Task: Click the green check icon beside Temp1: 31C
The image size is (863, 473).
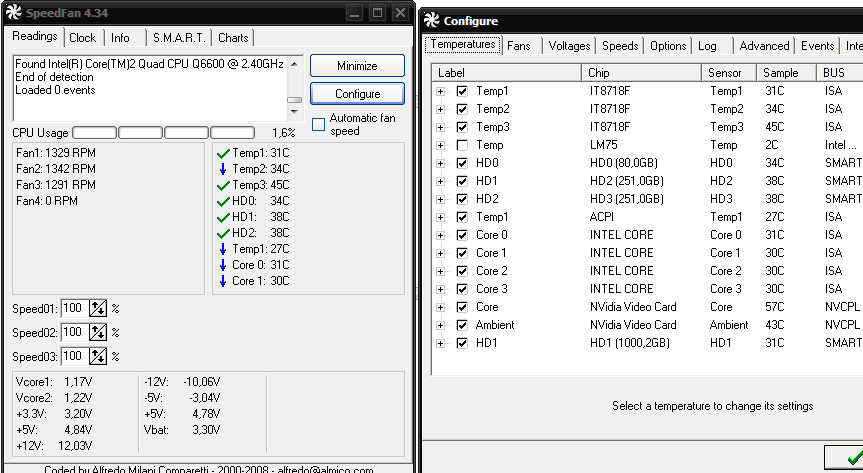Action: (x=223, y=154)
